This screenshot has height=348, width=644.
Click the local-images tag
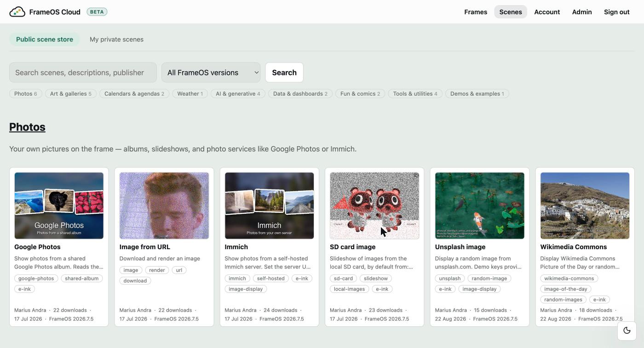[349, 289]
